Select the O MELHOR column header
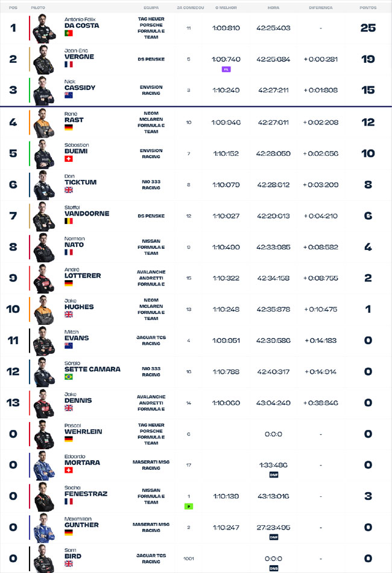 [x=226, y=8]
